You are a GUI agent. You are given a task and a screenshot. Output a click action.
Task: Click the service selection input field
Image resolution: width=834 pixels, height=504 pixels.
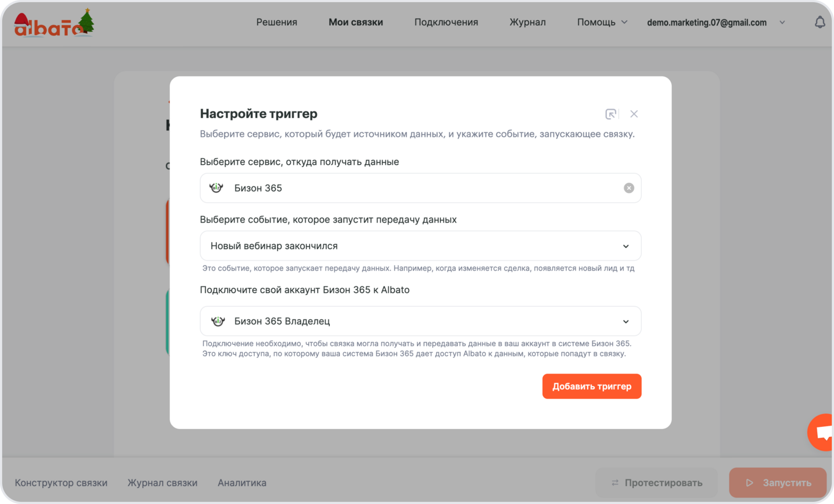pyautogui.click(x=417, y=188)
